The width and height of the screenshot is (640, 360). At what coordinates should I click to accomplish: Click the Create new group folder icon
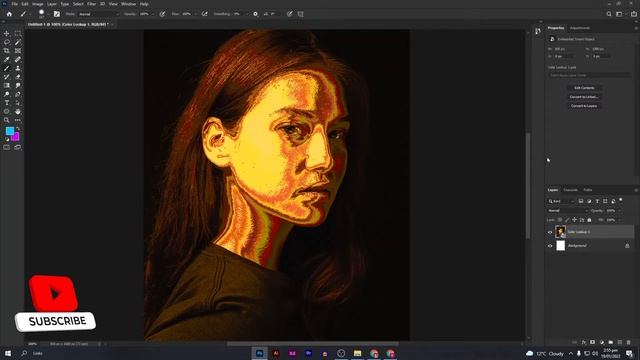[611, 342]
